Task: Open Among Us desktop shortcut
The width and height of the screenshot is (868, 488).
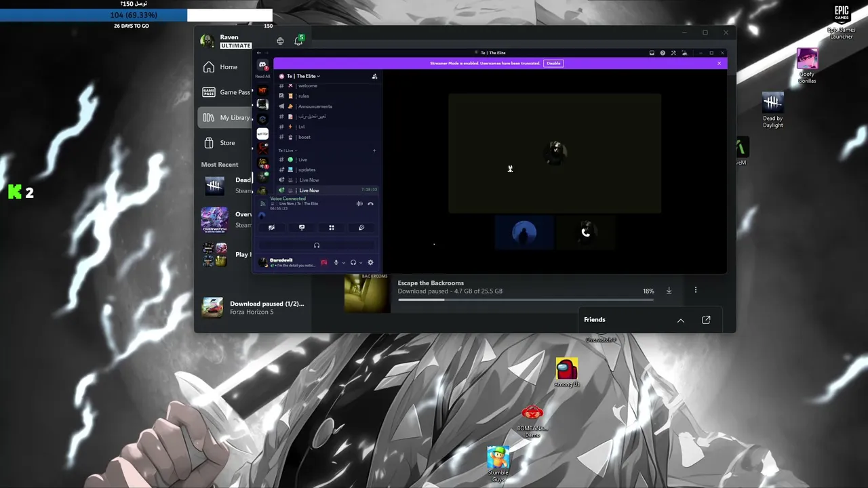Action: pos(567,372)
